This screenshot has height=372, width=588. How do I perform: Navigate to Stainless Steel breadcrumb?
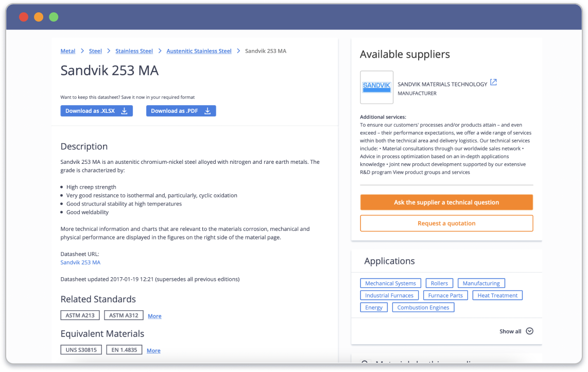(134, 51)
